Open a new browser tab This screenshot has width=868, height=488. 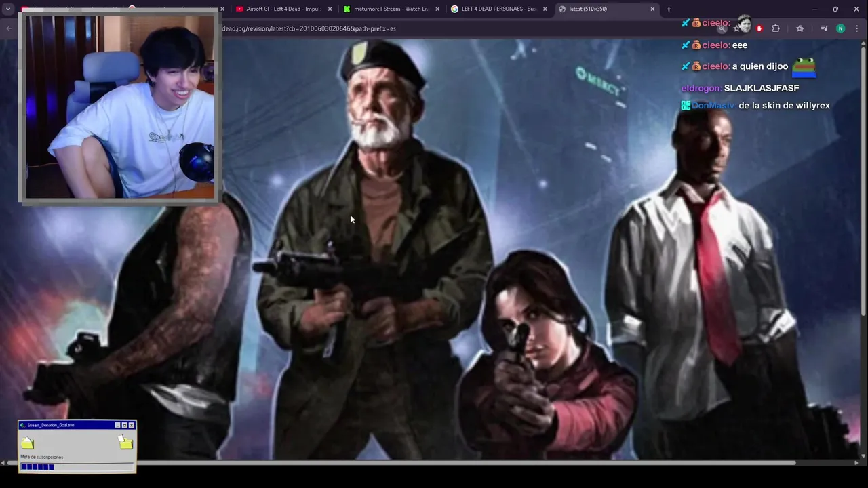coord(669,9)
